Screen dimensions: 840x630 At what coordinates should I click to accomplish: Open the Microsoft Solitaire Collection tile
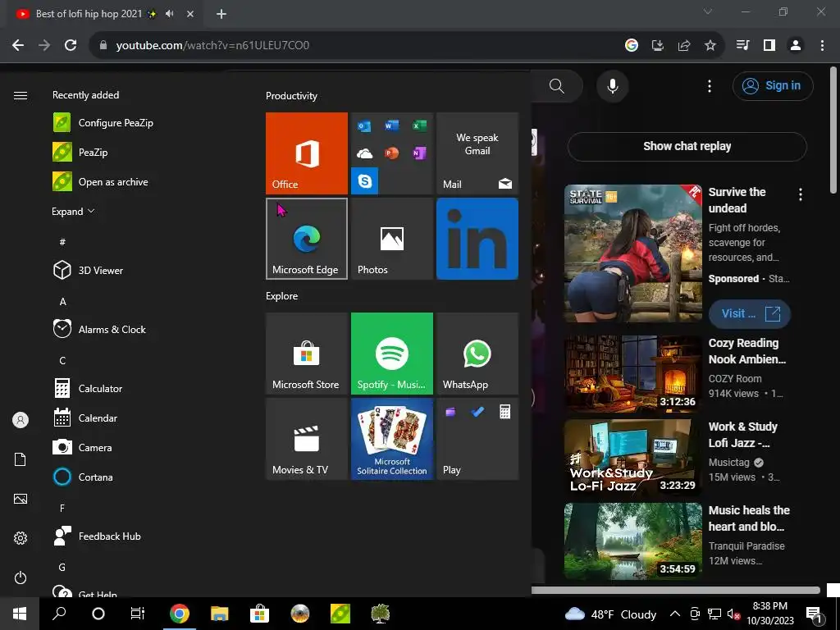pyautogui.click(x=391, y=439)
